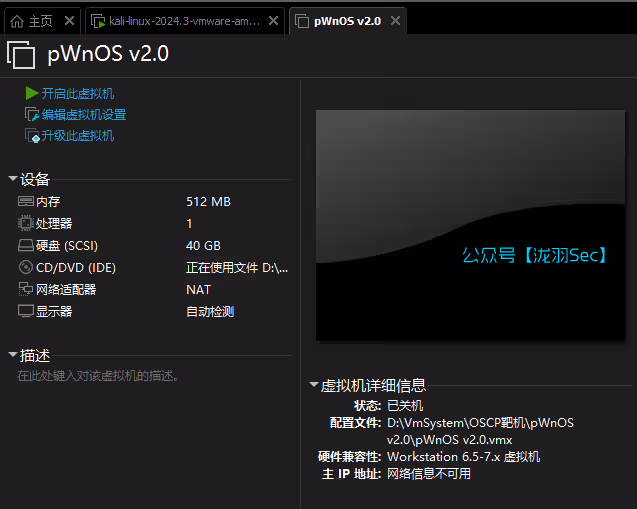Close the pWnOS v2.0 tab
Screen dimensions: 637x509
(395, 21)
